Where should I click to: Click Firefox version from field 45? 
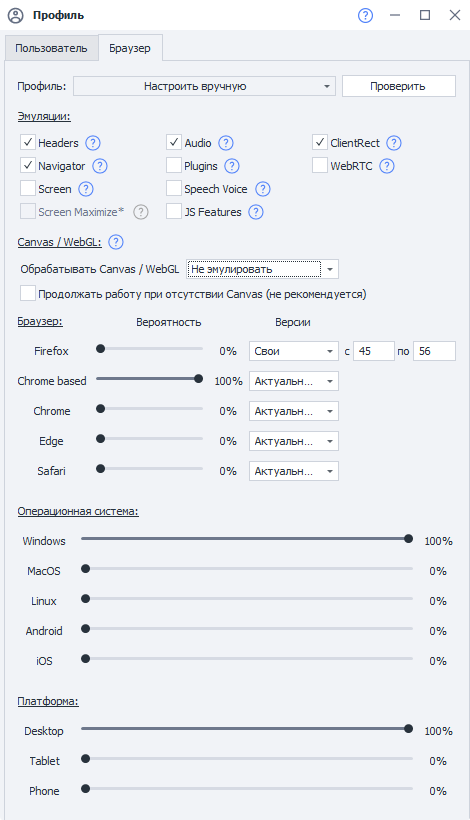coord(374,351)
